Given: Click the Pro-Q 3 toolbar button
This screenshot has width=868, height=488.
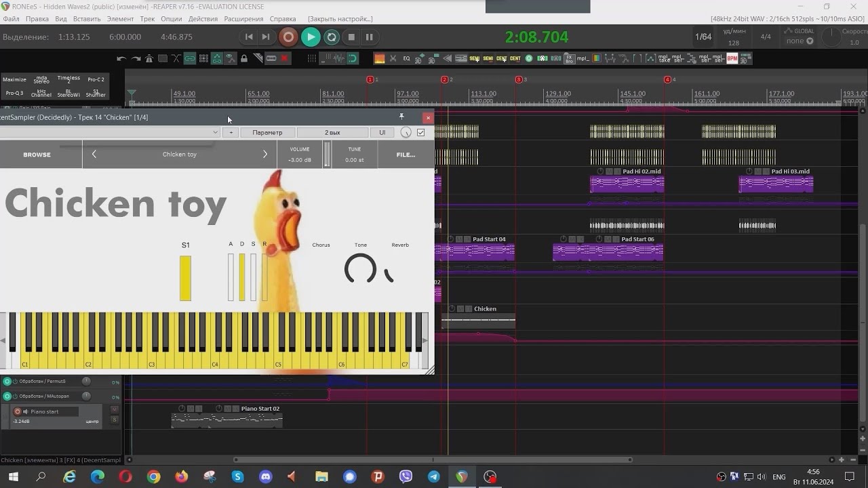Looking at the screenshot, I should [x=14, y=94].
